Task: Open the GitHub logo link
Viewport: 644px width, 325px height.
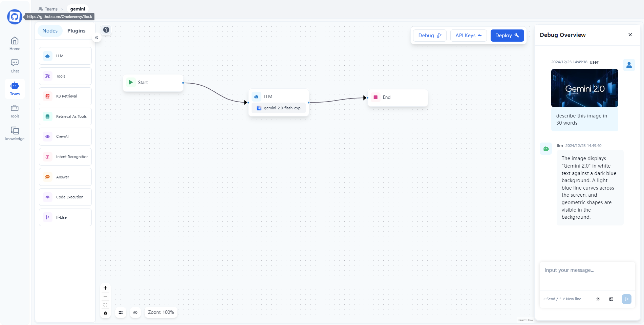Action: point(15,17)
